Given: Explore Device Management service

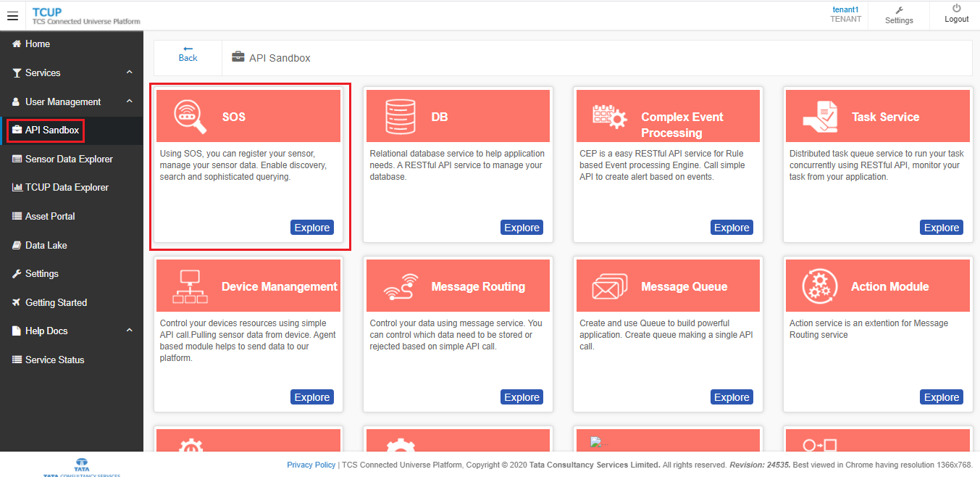Looking at the screenshot, I should point(312,397).
